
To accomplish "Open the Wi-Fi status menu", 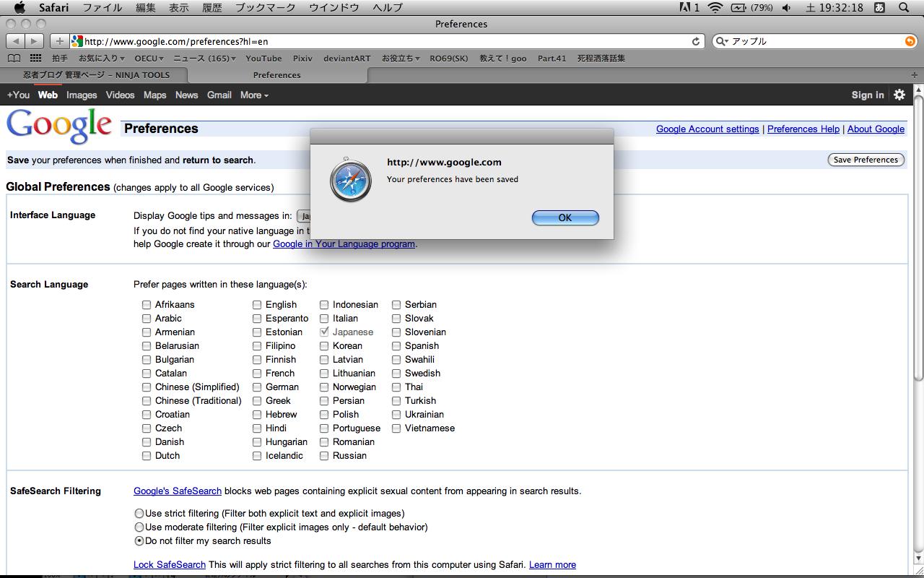I will point(715,8).
